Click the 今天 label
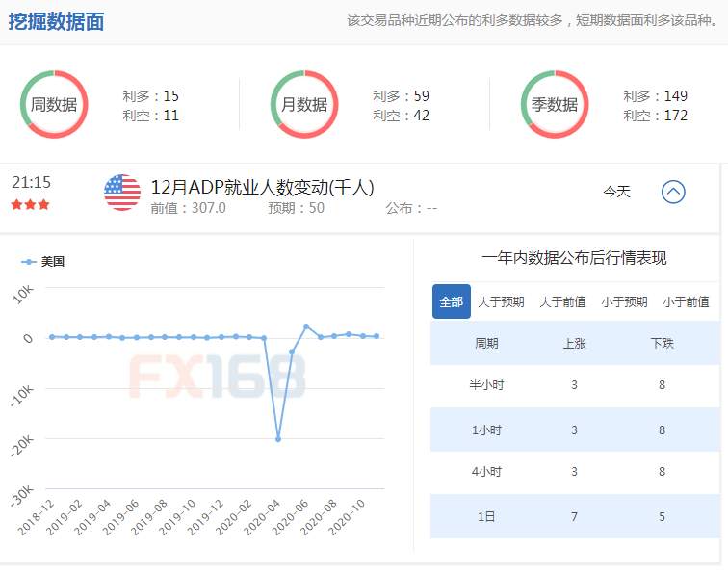The width and height of the screenshot is (728, 573). click(616, 192)
